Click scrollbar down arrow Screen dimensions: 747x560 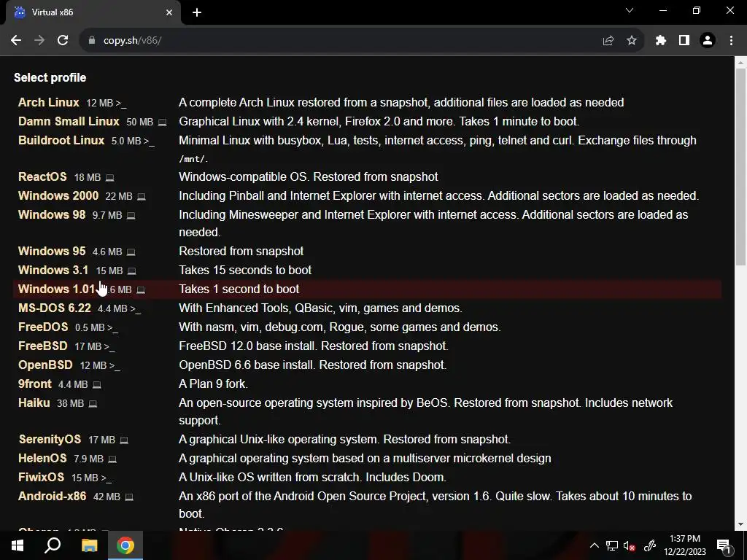tap(740, 524)
